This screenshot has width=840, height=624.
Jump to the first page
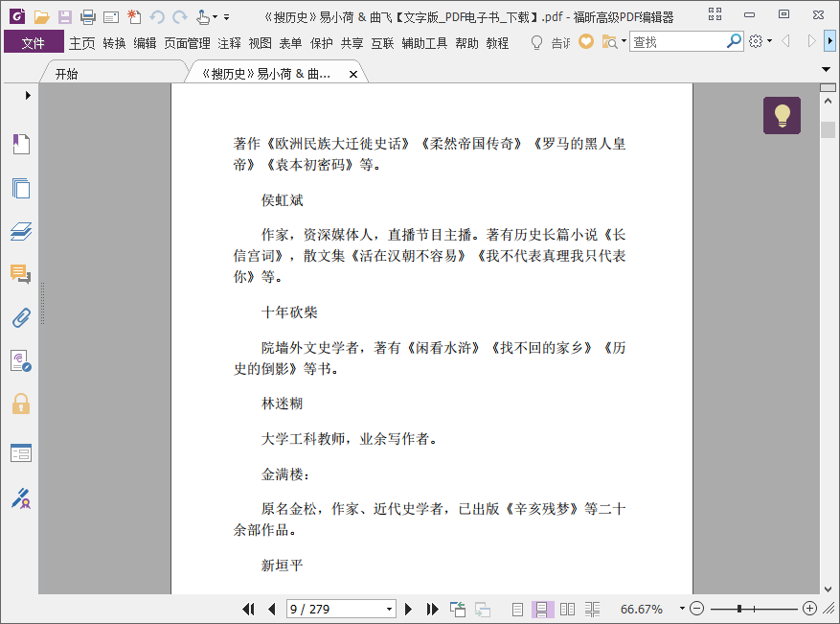248,609
